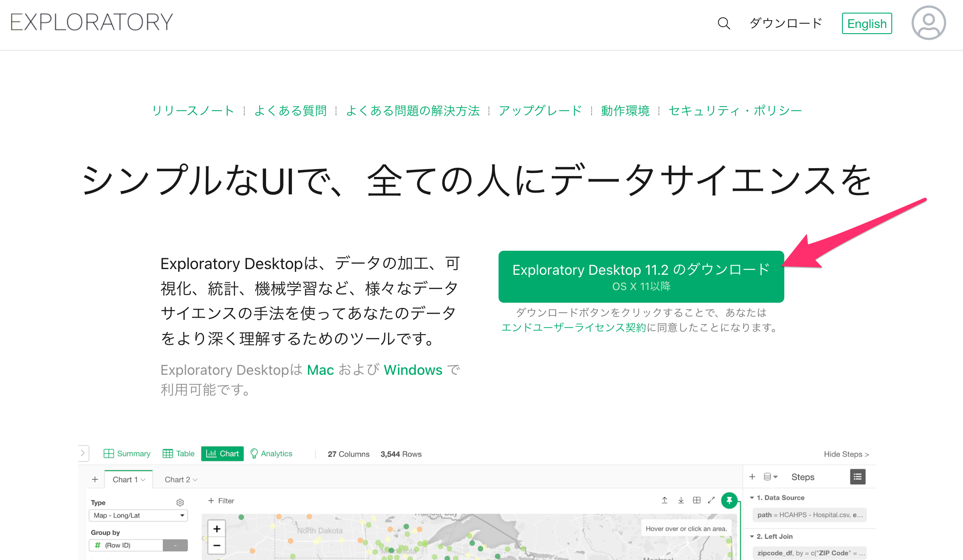Image resolution: width=963 pixels, height=560 pixels.
Task: Zoom out the map with the minus button
Action: click(x=217, y=546)
